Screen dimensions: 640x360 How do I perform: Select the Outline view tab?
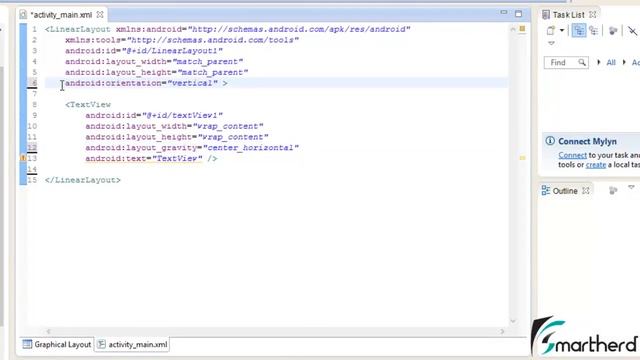(x=564, y=191)
